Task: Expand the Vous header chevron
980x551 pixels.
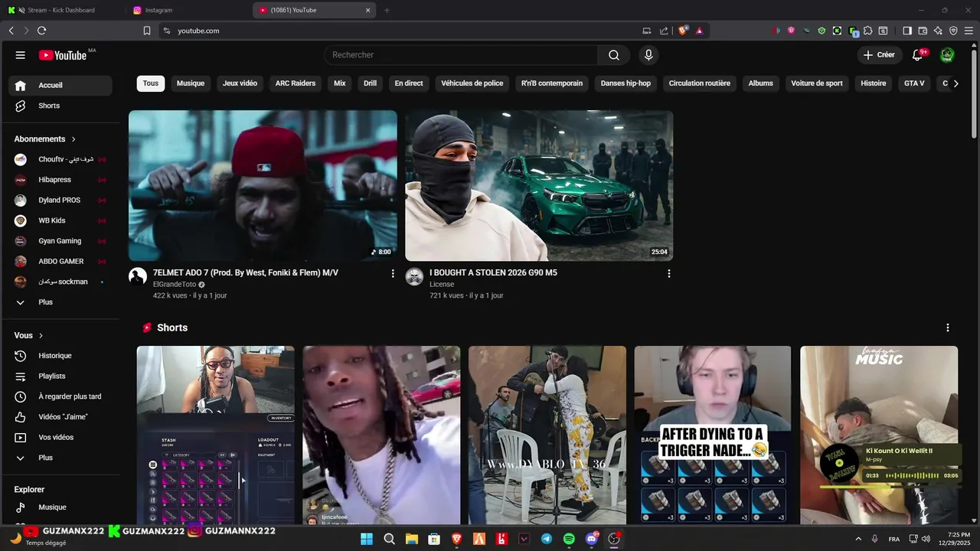Action: (41, 336)
